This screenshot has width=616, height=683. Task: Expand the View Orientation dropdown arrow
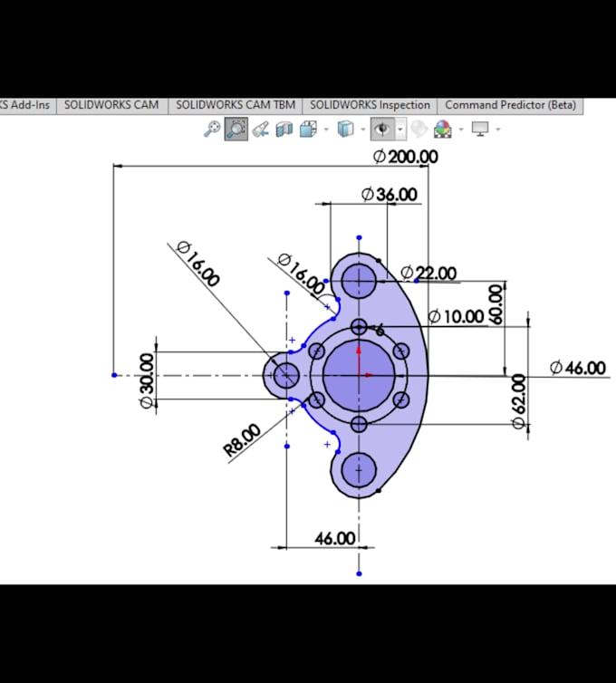(x=326, y=130)
